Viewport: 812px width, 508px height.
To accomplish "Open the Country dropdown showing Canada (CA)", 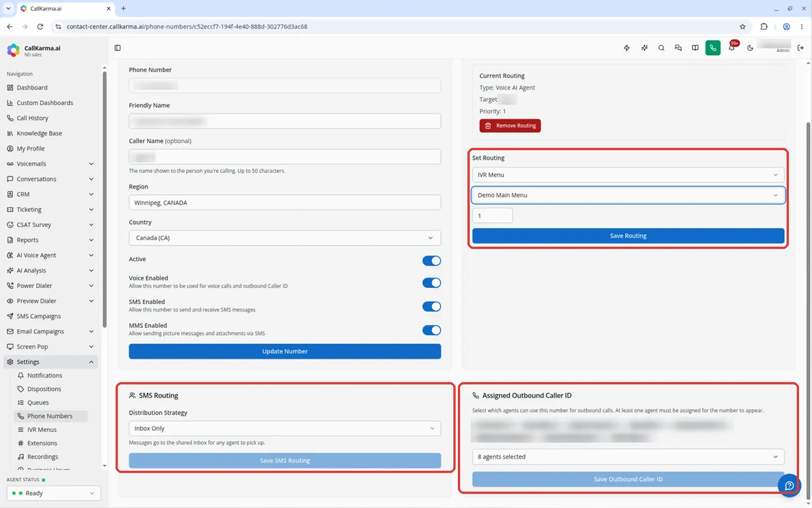I will pos(285,238).
